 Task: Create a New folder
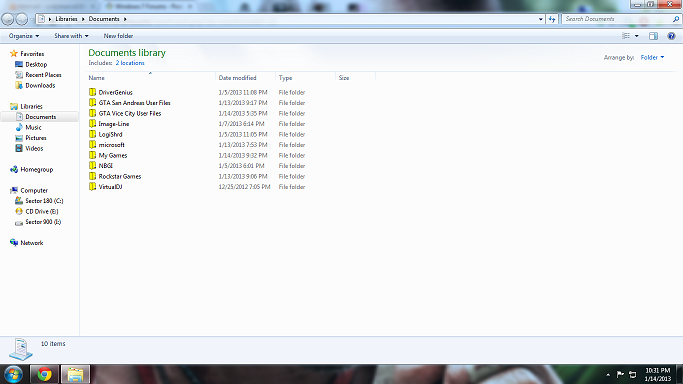(118, 36)
